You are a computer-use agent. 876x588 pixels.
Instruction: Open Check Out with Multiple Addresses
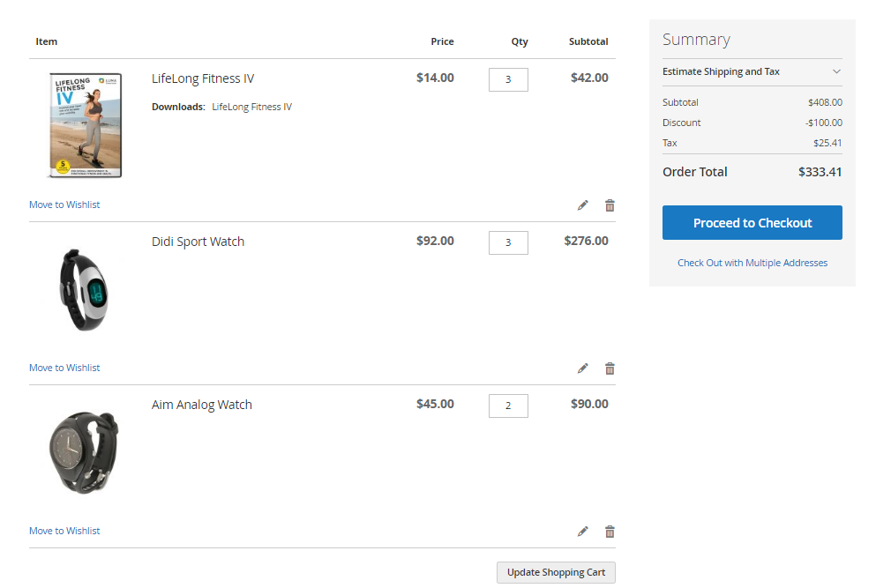pyautogui.click(x=752, y=263)
